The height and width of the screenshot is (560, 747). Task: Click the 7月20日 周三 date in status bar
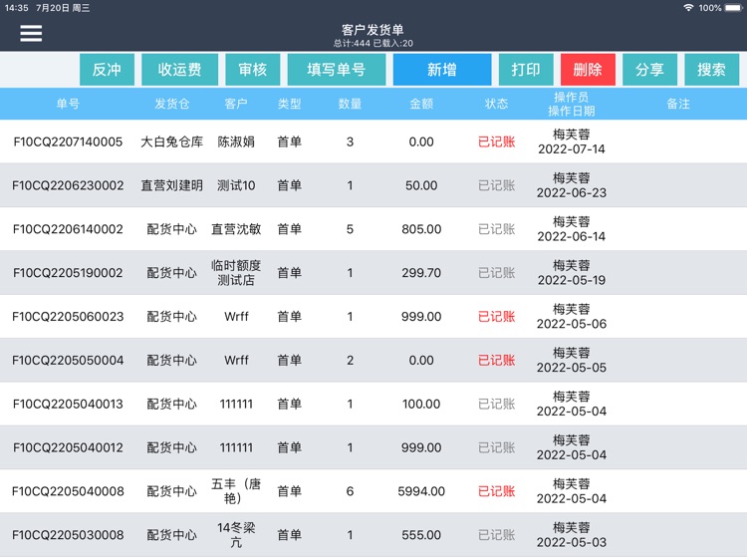[x=63, y=8]
